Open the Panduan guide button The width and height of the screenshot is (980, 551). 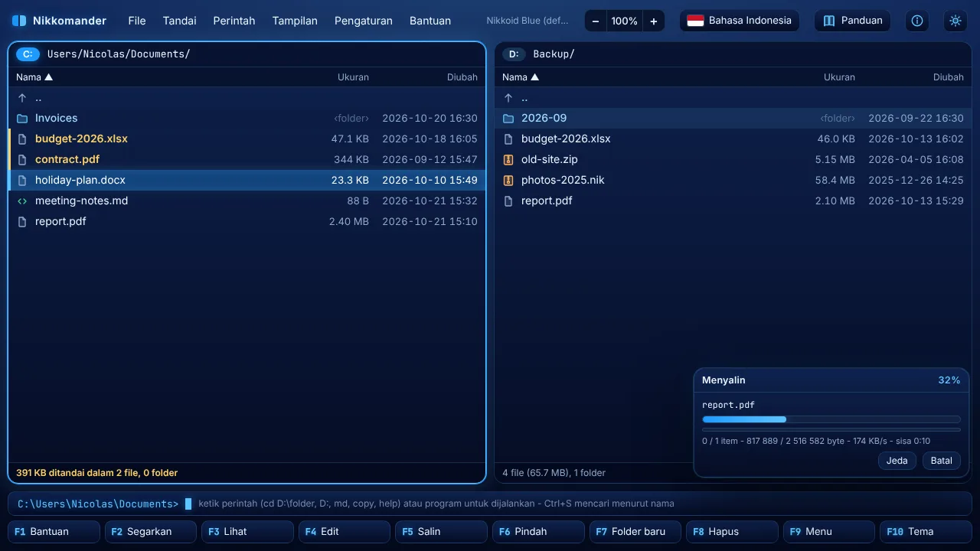852,21
